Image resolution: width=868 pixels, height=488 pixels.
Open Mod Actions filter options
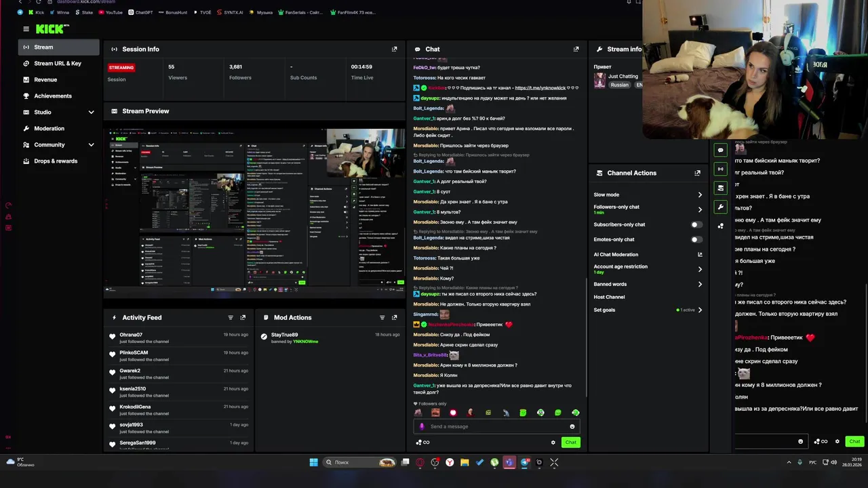pyautogui.click(x=382, y=317)
